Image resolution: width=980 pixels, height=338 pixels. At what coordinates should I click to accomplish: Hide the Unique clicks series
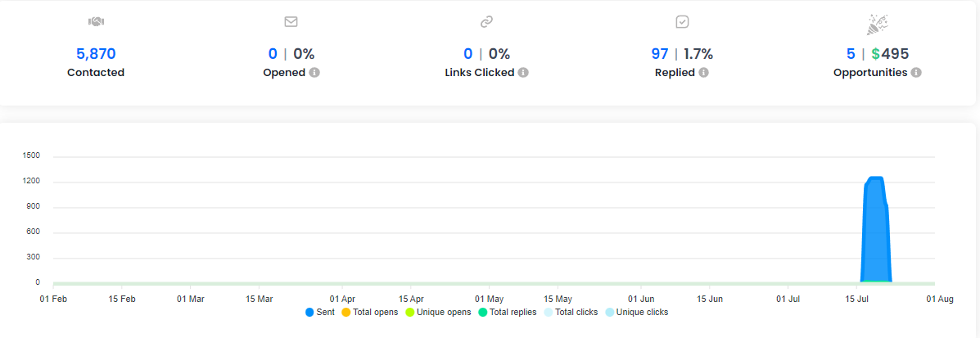click(637, 312)
